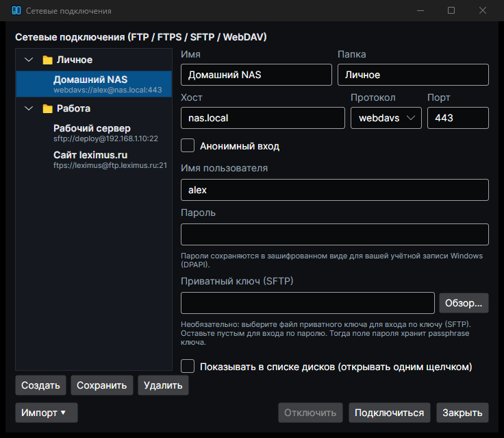Click the sftp://deploy@192.168.1.10:22 address text
This screenshot has width=504, height=438.
(x=105, y=138)
